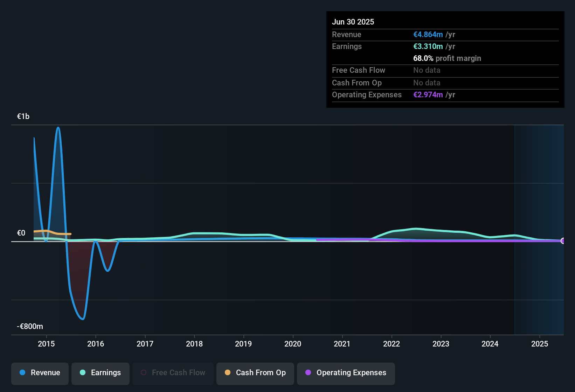The width and height of the screenshot is (575, 392).
Task: Click the Jun 30 2025 tooltip date
Action: [x=353, y=22]
